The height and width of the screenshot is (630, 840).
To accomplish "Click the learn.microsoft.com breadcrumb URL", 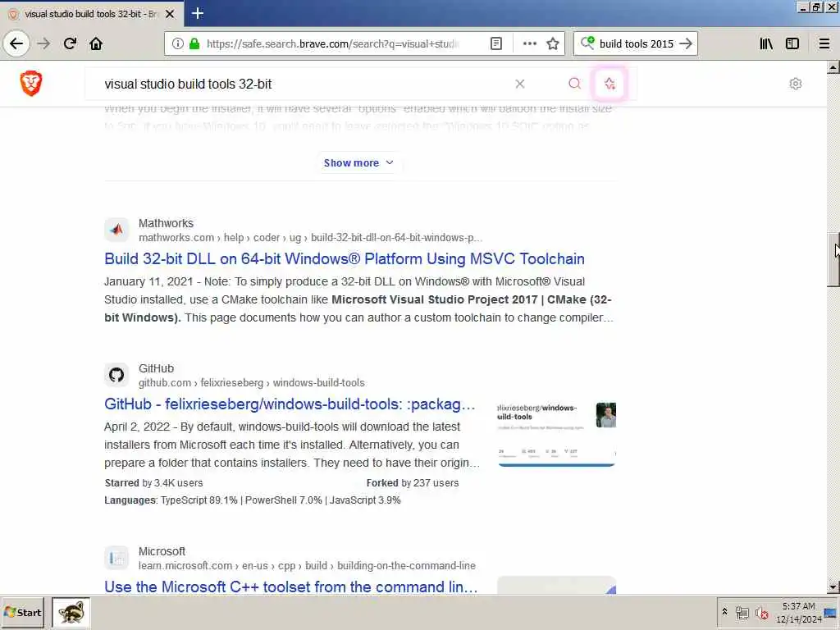I will 307,566.
